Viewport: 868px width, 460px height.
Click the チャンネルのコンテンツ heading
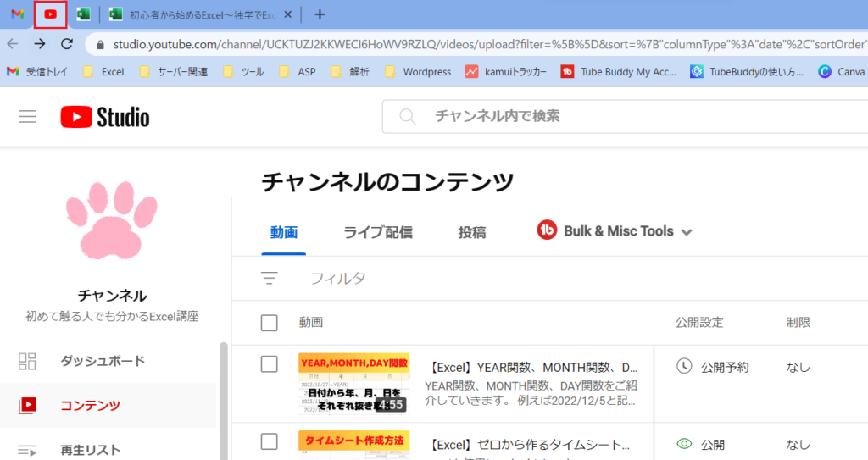click(x=387, y=181)
